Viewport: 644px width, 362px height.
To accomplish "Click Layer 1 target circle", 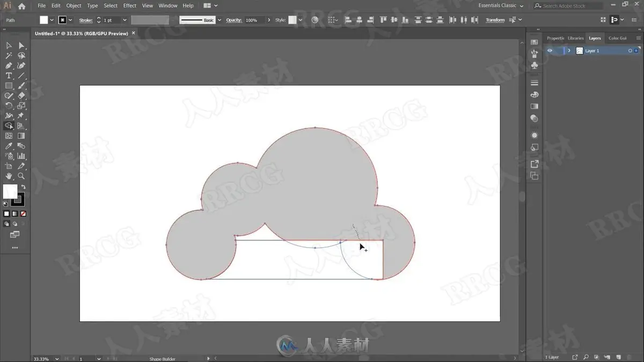I will tap(630, 50).
